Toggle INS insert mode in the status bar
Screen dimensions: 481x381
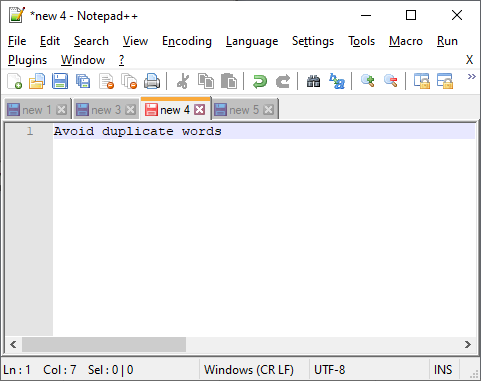tap(443, 370)
